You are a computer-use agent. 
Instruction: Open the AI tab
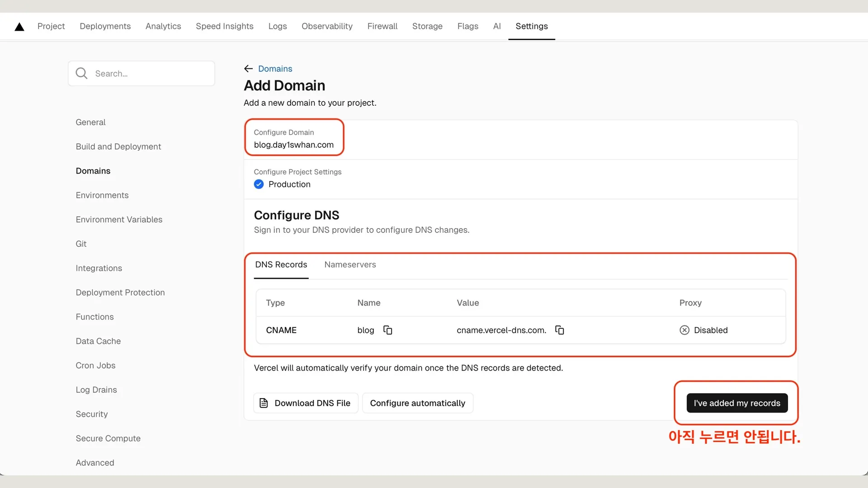coord(497,26)
